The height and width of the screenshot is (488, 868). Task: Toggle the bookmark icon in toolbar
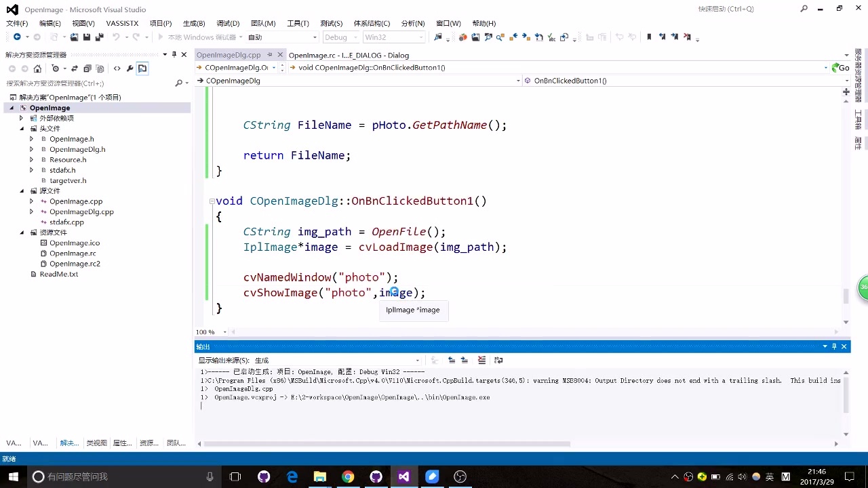649,37
